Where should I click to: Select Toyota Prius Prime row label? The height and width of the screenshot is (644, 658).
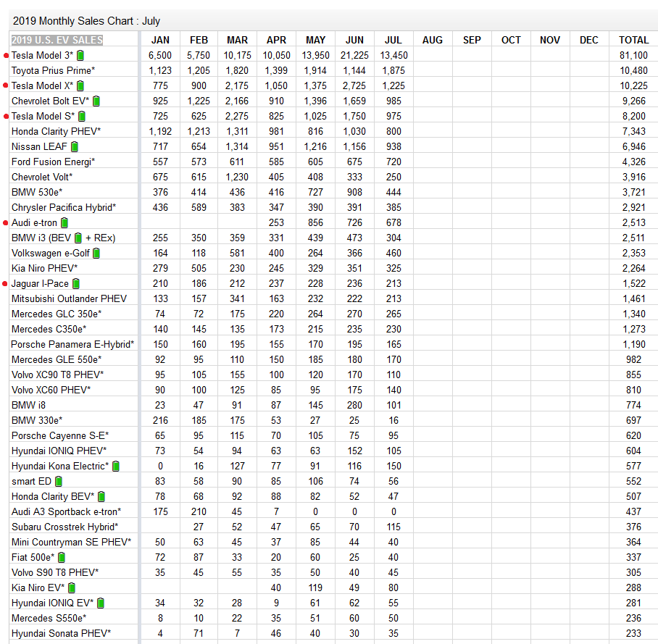coord(54,70)
